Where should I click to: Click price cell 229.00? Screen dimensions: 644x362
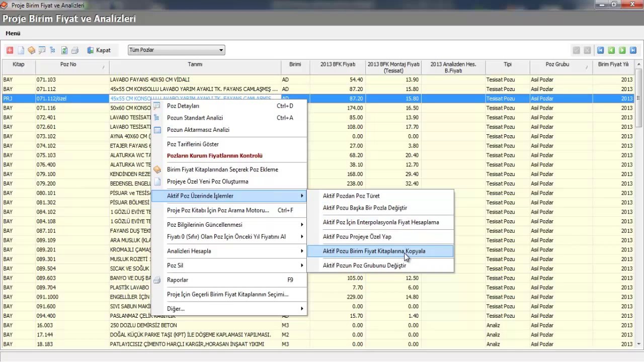coord(338,297)
